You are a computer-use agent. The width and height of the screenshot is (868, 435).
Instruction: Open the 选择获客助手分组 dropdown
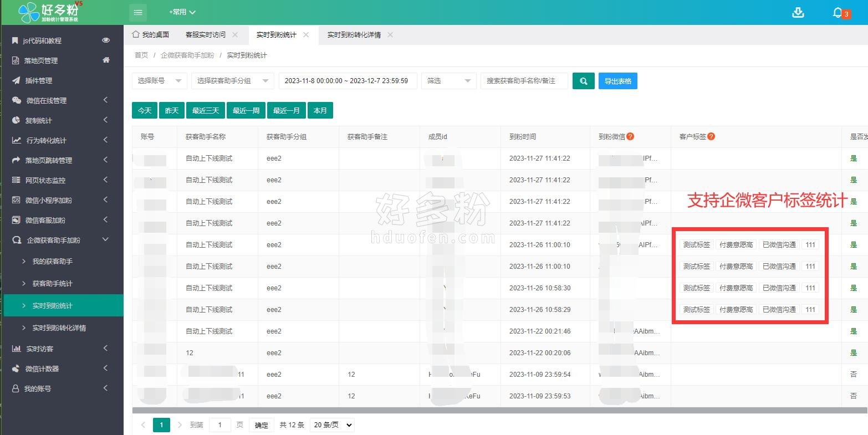pos(233,81)
